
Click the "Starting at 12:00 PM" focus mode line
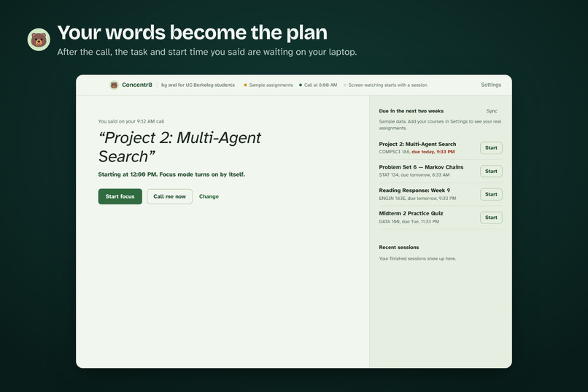(171, 174)
